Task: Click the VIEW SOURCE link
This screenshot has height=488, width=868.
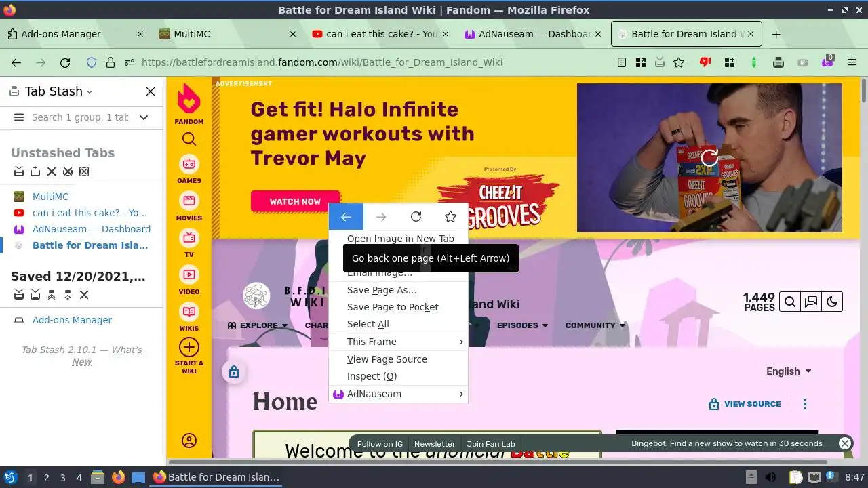Action: click(745, 404)
